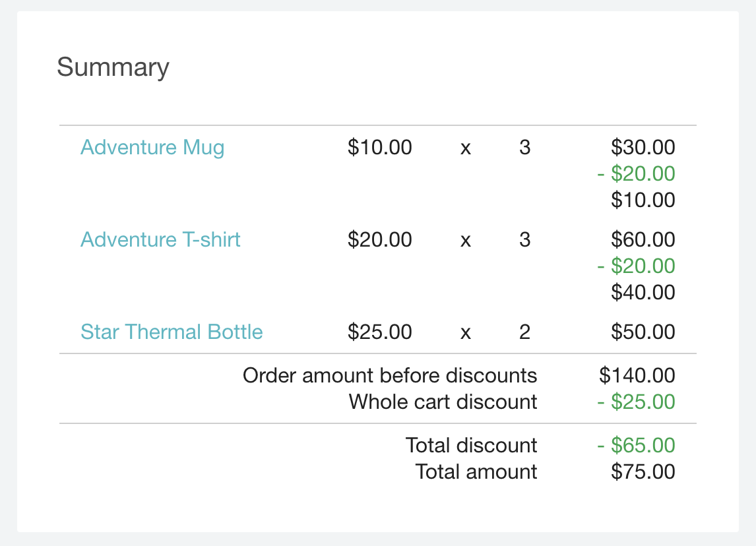Click the Whole cart discount label
The image size is (756, 546).
443,402
